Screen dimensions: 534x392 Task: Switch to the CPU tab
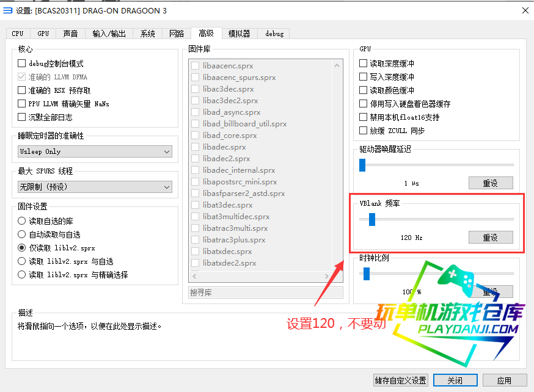(18, 34)
